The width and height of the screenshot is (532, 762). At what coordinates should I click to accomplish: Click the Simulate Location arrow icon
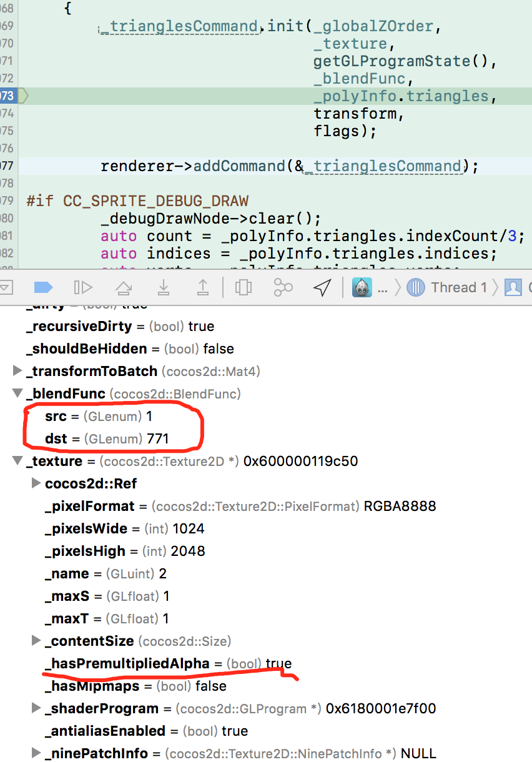[x=322, y=287]
